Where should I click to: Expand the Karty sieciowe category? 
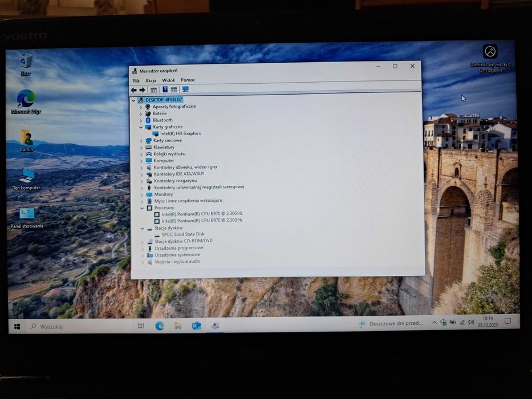(x=141, y=141)
